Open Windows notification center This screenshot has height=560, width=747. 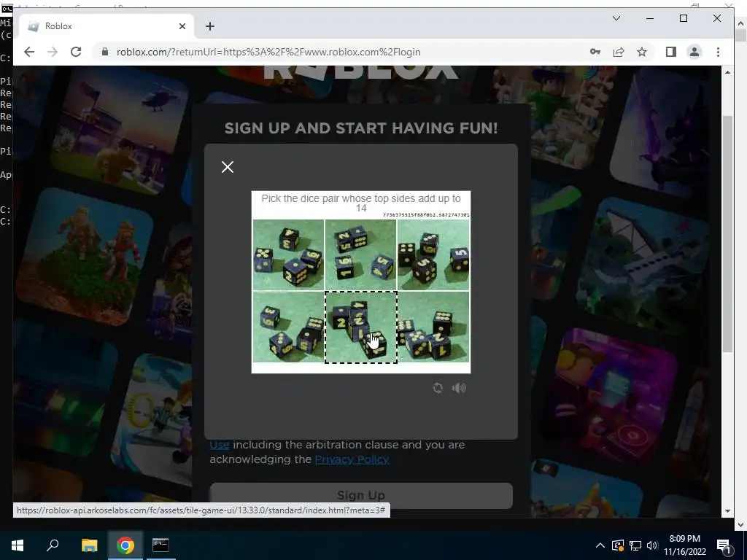click(x=724, y=545)
